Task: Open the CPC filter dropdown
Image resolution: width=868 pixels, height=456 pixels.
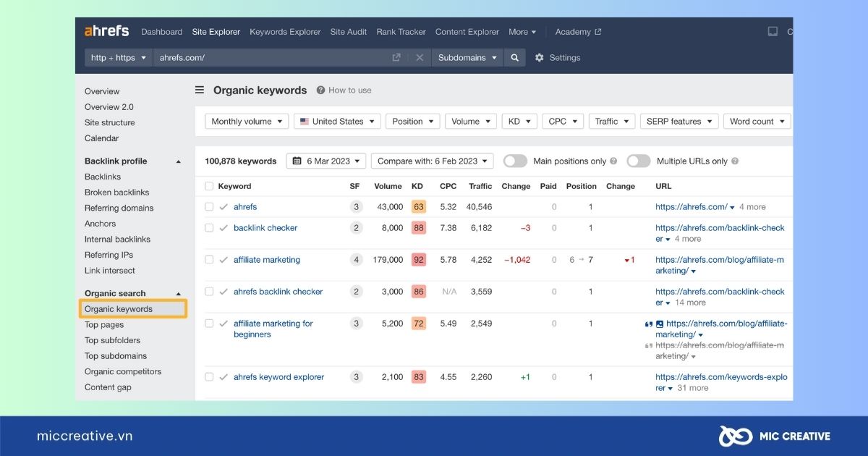Action: 562,122
